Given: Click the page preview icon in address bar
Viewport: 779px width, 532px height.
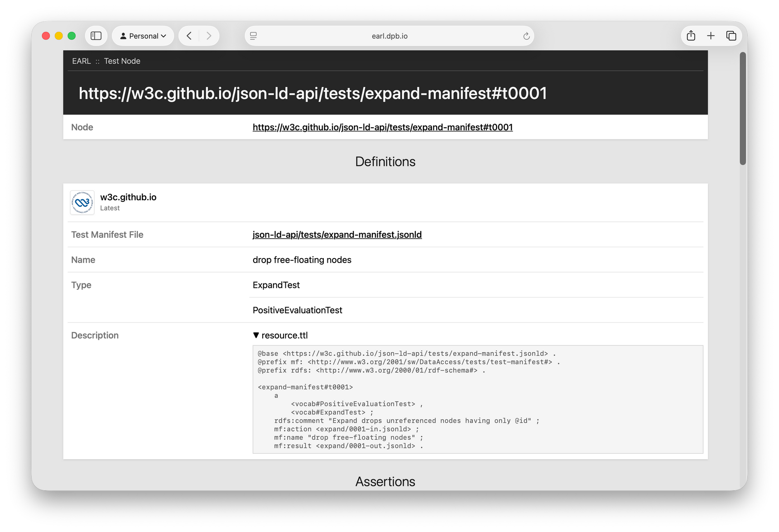Looking at the screenshot, I should pyautogui.click(x=253, y=35).
